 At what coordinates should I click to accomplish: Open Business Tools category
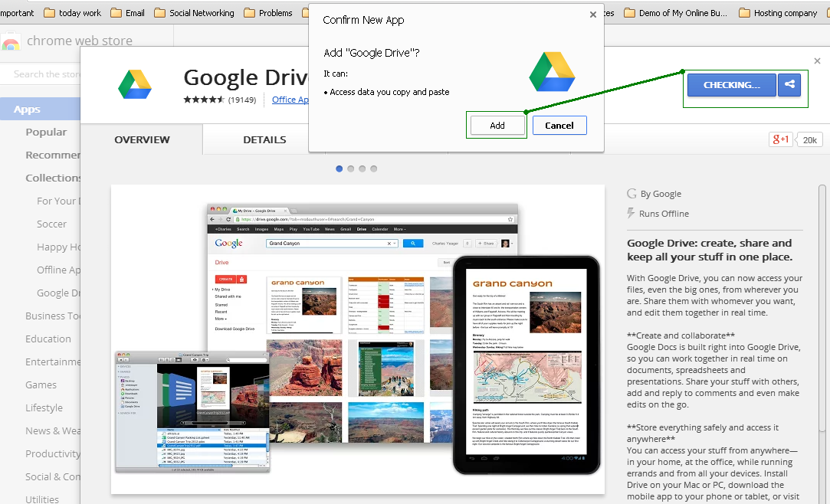pyautogui.click(x=53, y=316)
